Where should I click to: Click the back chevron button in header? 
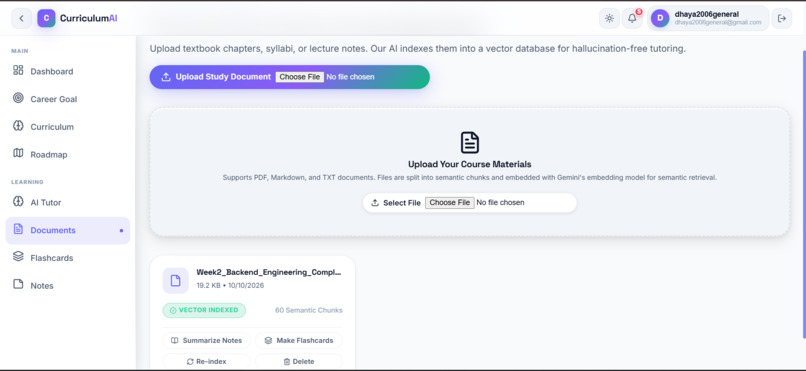coord(21,18)
